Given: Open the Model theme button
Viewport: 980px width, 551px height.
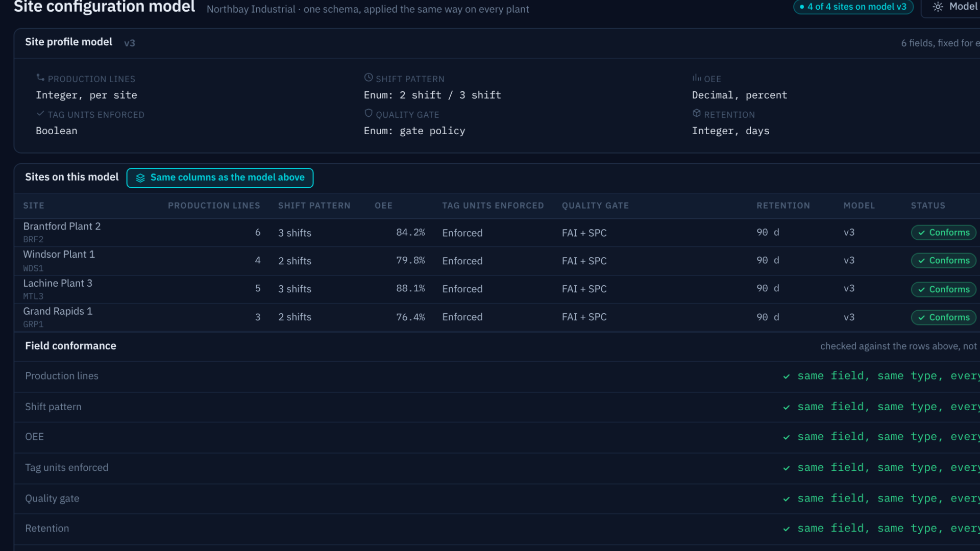Looking at the screenshot, I should click(x=950, y=7).
